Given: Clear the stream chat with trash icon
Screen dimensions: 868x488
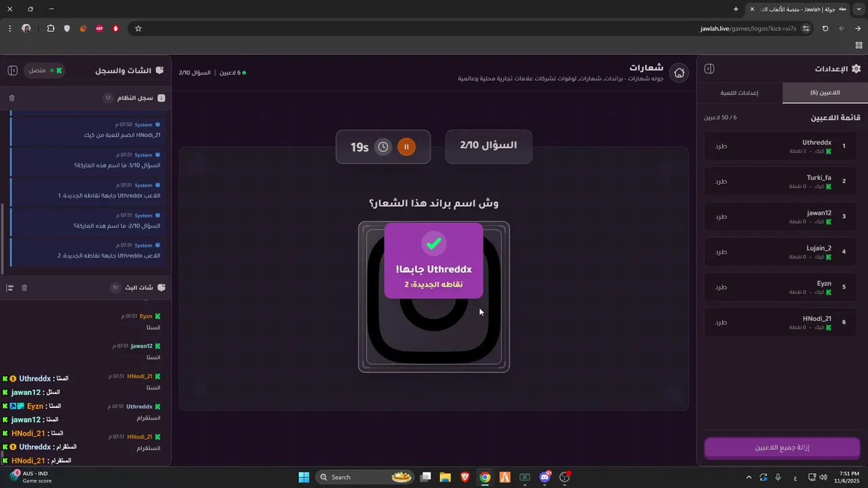Looking at the screenshot, I should [x=24, y=288].
